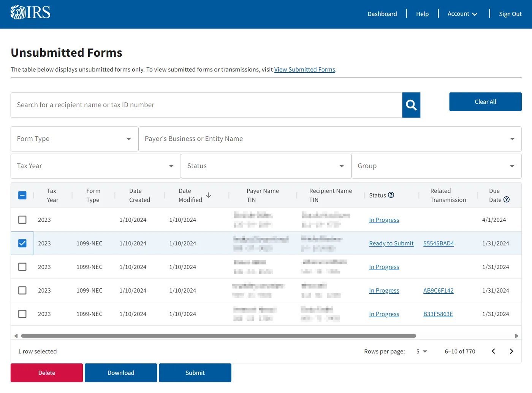Uncheck the Ready to Submit row checkbox
The image size is (532, 393).
point(22,243)
